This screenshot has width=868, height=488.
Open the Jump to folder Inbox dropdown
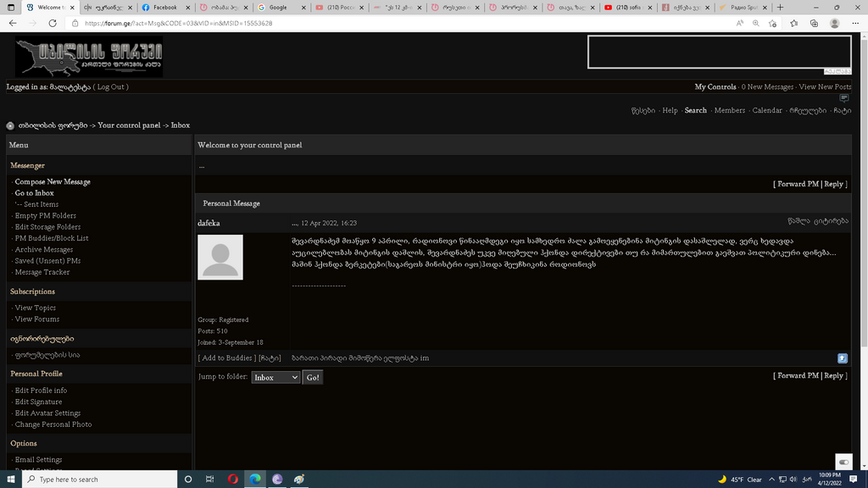(x=275, y=377)
